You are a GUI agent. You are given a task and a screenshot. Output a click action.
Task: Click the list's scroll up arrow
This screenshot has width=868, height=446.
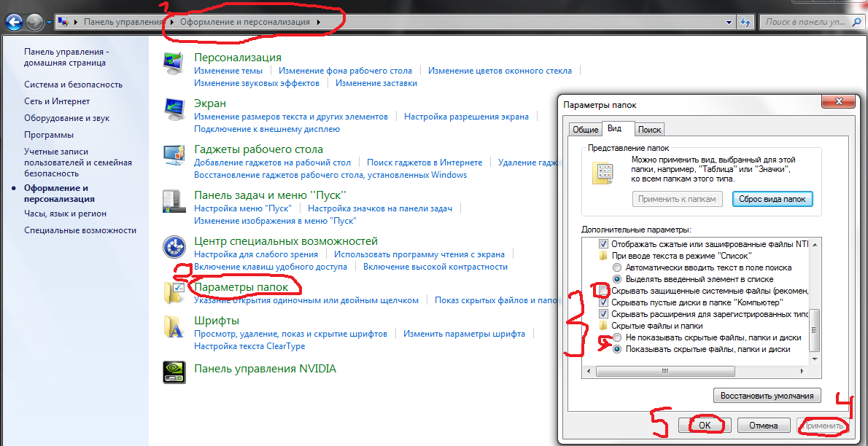[814, 244]
